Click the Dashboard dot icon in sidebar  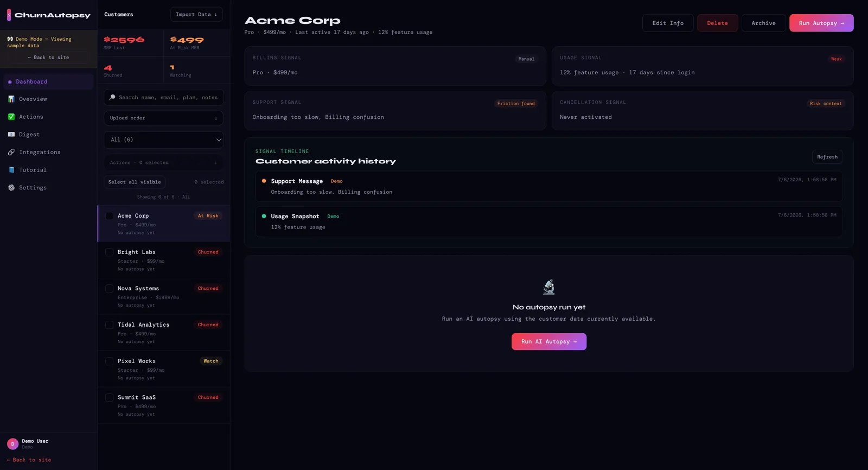10,82
